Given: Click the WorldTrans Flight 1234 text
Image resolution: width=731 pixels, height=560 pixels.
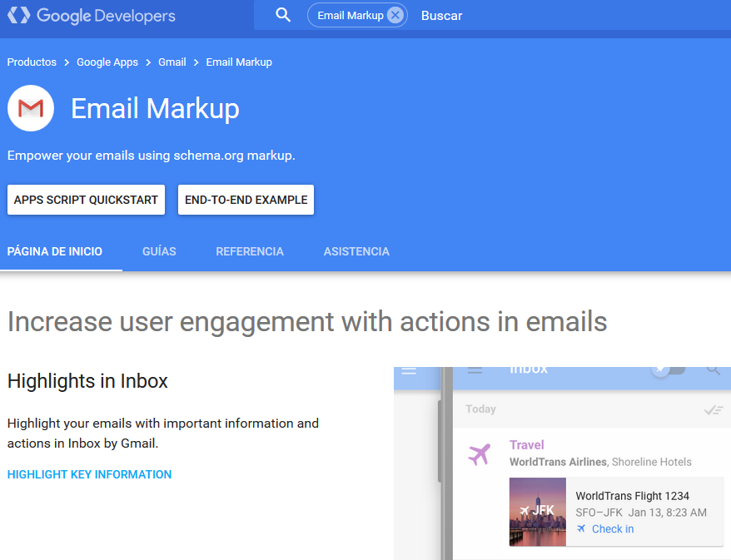Looking at the screenshot, I should tap(632, 496).
